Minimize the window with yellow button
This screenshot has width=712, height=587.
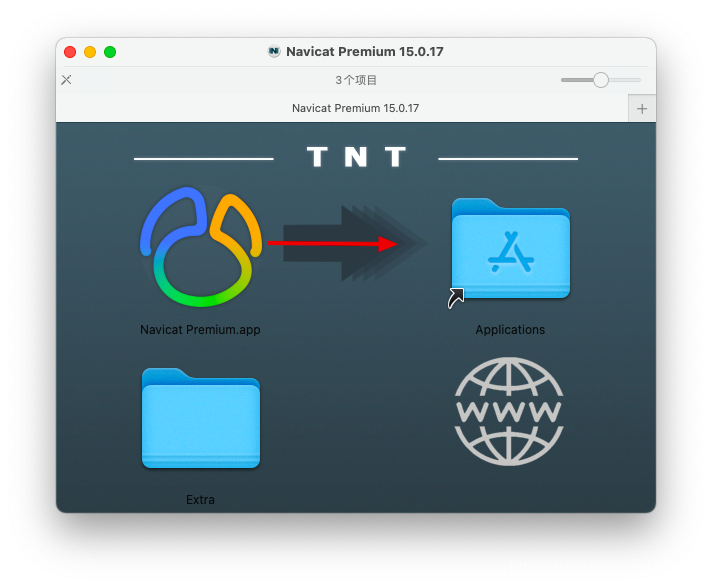click(x=90, y=52)
